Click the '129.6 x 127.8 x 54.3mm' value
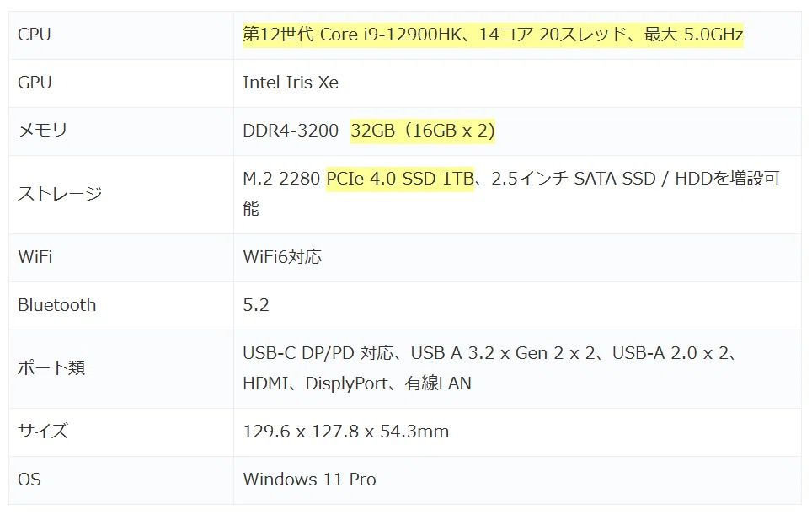 pyautogui.click(x=346, y=432)
